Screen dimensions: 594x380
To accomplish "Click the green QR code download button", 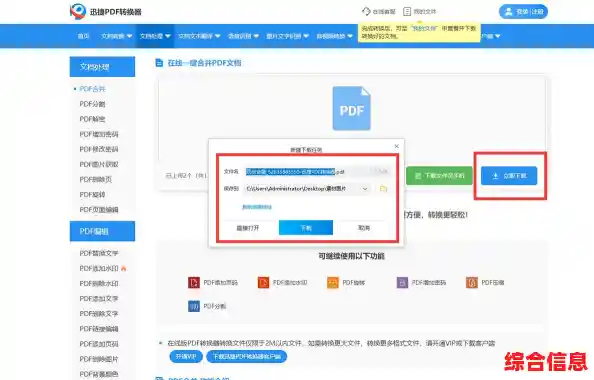I will point(439,176).
